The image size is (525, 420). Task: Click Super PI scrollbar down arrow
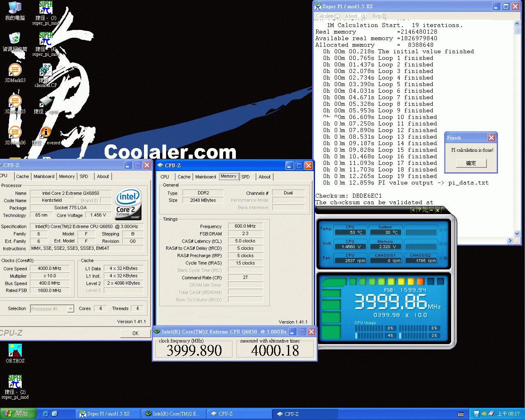(x=517, y=233)
